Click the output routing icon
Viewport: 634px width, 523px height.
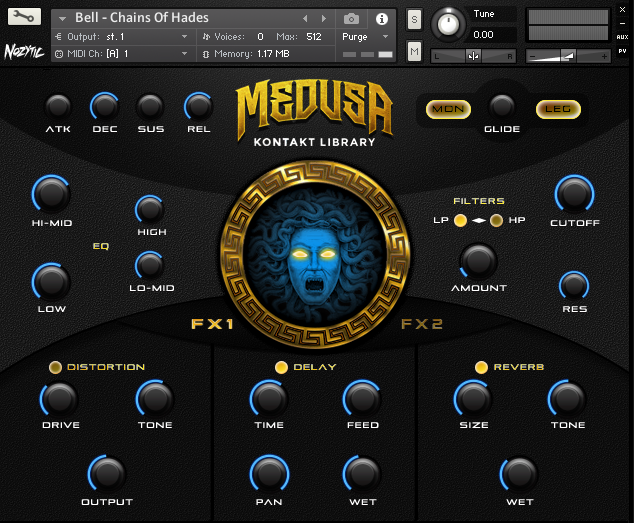click(58, 37)
